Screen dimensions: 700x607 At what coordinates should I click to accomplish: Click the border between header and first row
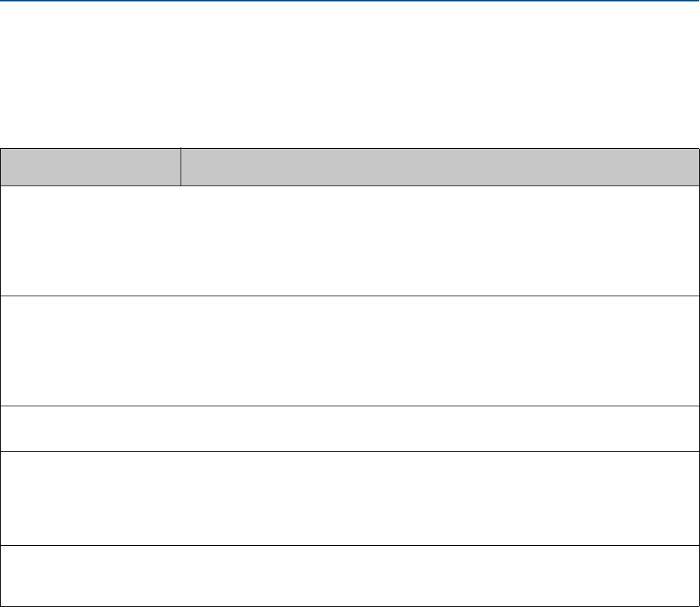pyautogui.click(x=350, y=186)
